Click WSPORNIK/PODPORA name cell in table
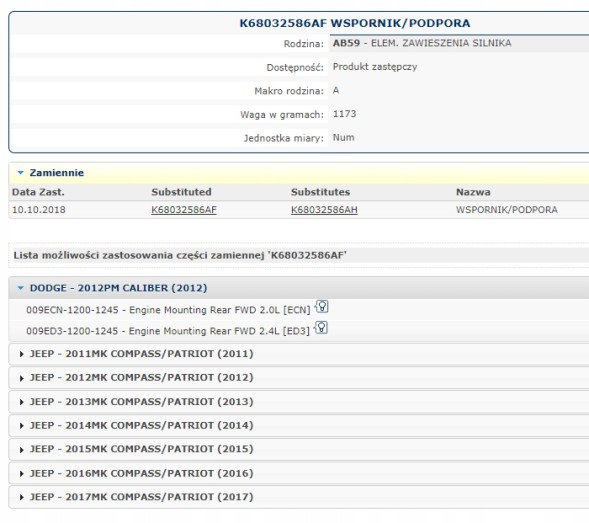 pyautogui.click(x=507, y=210)
